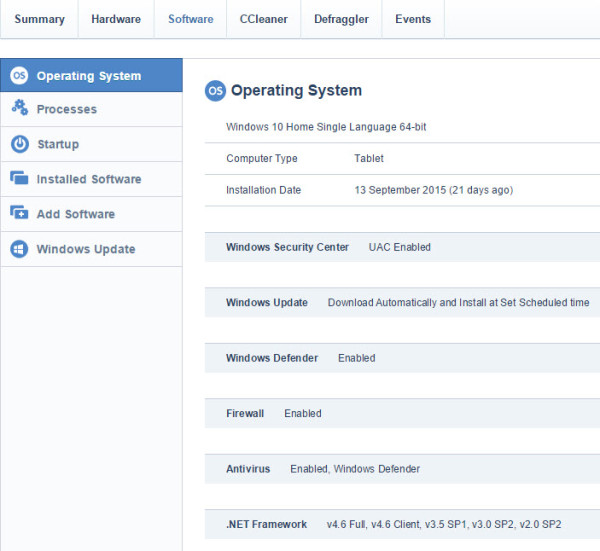Click the 'Installation Date' label
Viewport: 600px width, 551px height.
[264, 190]
